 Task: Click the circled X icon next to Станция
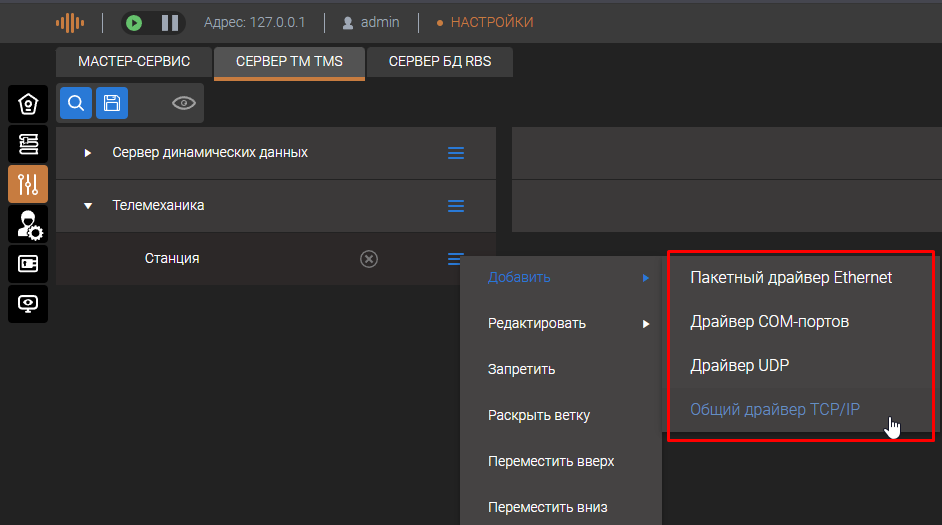369,259
